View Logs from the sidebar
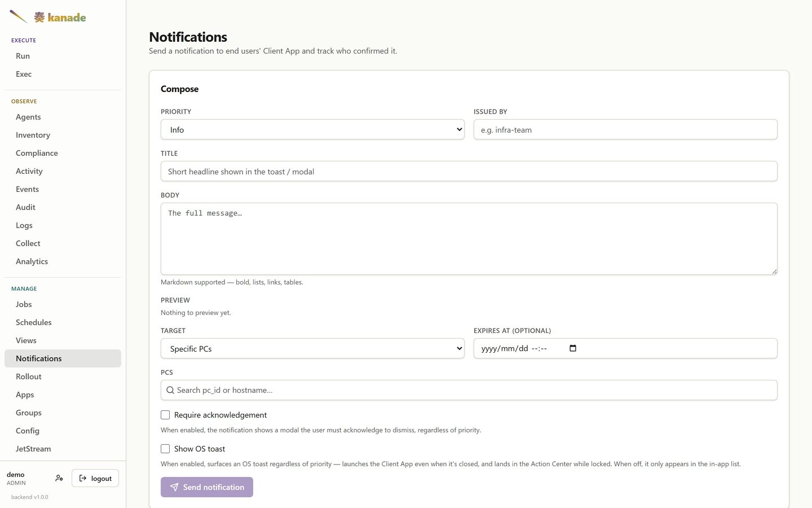Screen dimensions: 812x508 (63, 225)
